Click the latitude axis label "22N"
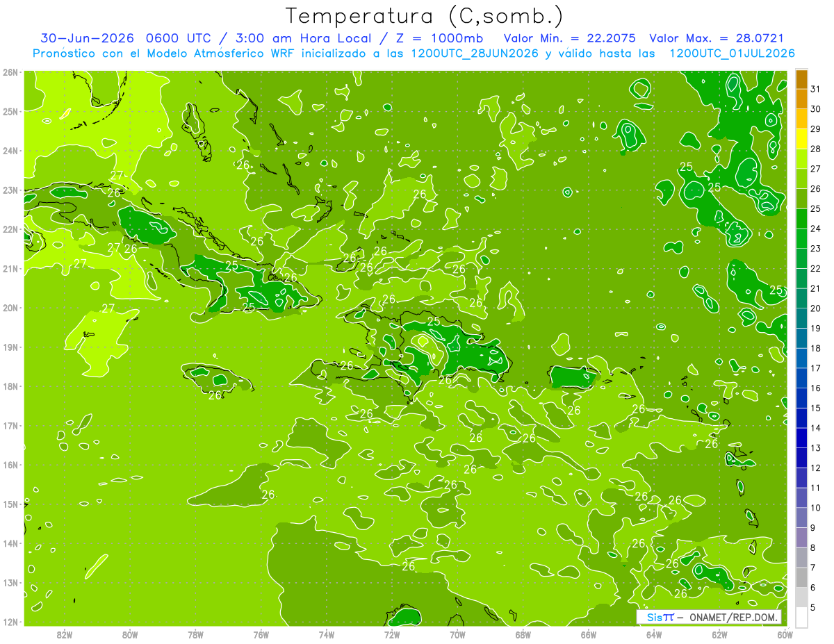Screen dimensions: 834x644 (10, 229)
